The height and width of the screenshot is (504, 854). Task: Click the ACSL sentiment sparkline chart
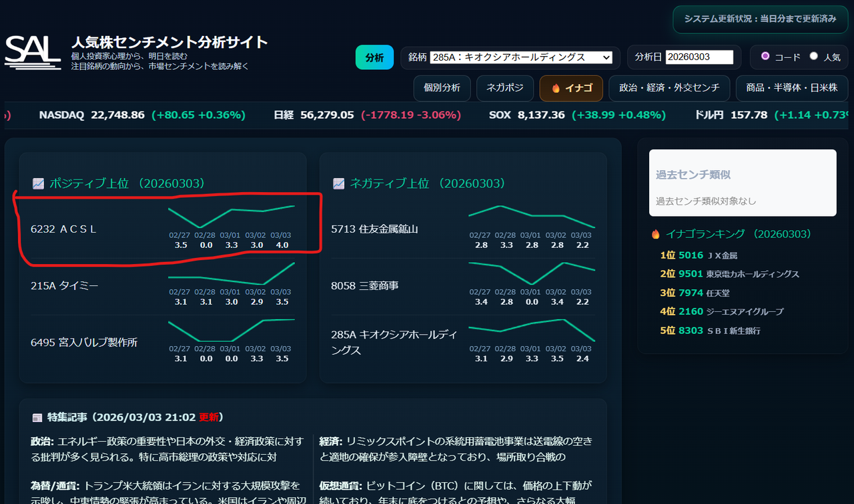coord(232,217)
